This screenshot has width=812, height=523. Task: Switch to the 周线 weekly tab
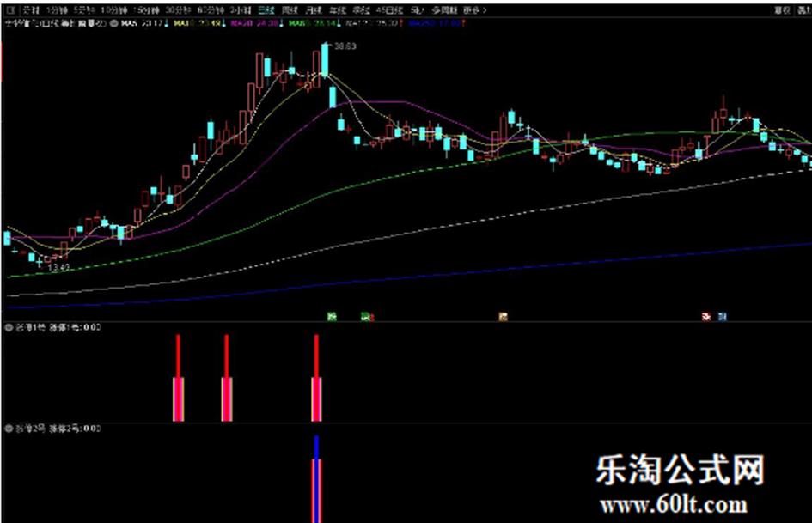pyautogui.click(x=290, y=9)
